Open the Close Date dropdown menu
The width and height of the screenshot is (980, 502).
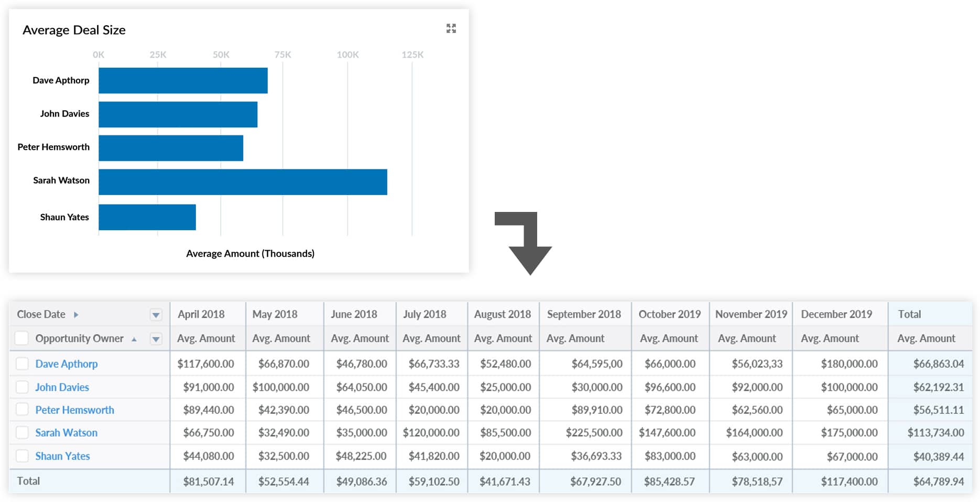[x=156, y=315]
